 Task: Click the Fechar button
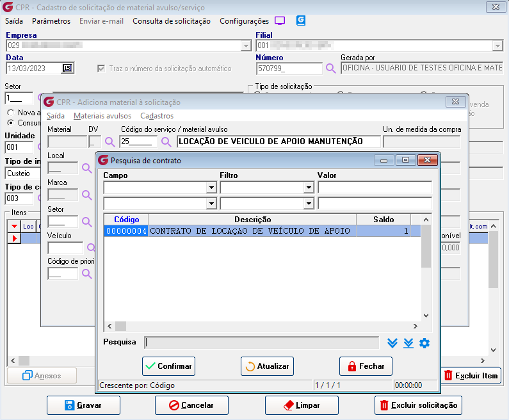(x=366, y=366)
